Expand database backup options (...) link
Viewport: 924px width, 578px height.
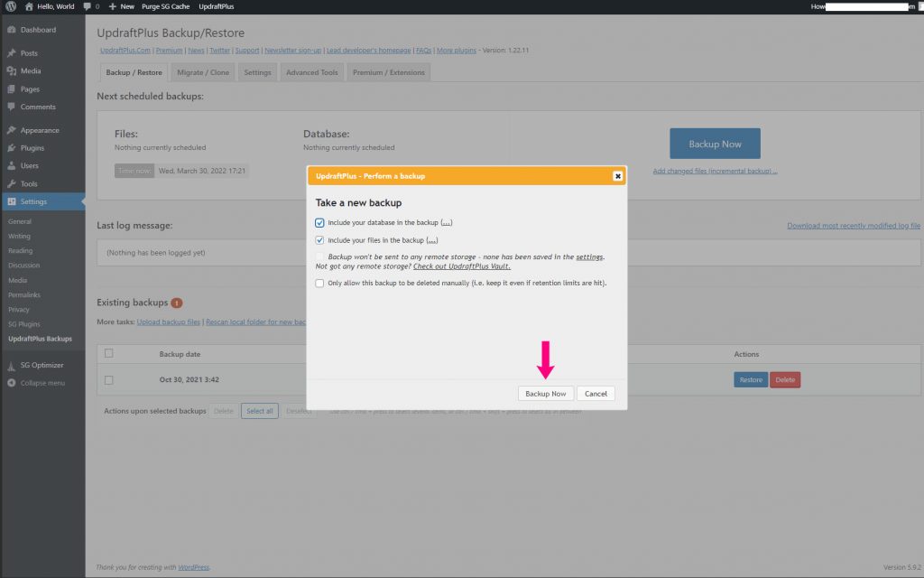[447, 223]
